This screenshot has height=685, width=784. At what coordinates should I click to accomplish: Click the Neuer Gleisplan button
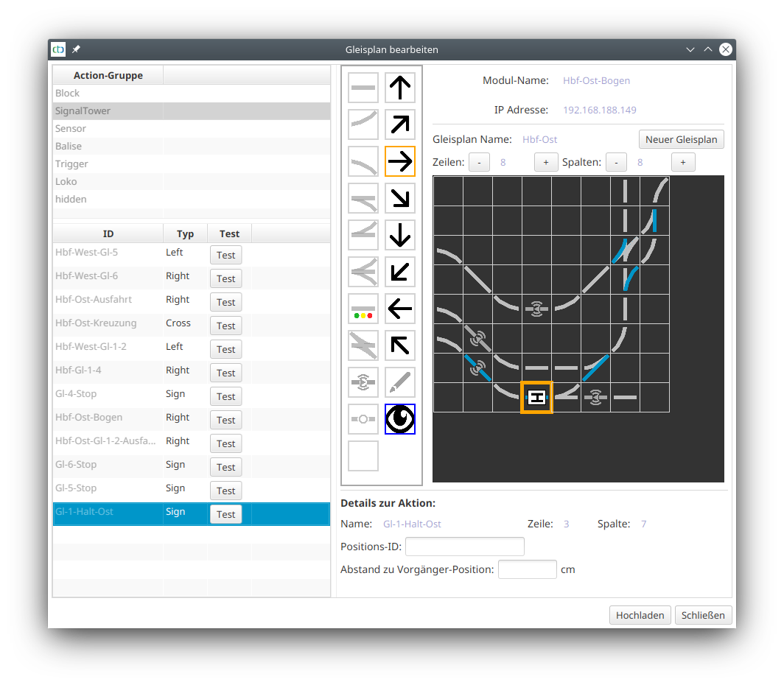pyautogui.click(x=681, y=139)
